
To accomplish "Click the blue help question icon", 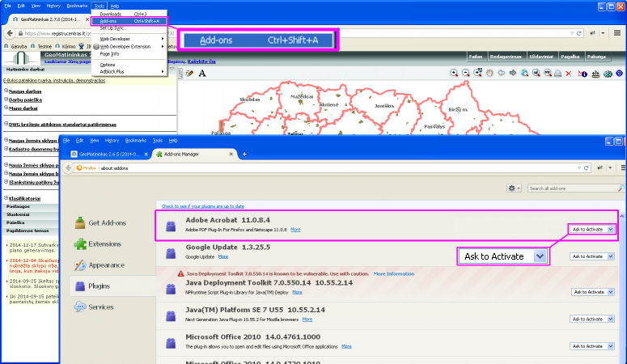I will [x=620, y=73].
